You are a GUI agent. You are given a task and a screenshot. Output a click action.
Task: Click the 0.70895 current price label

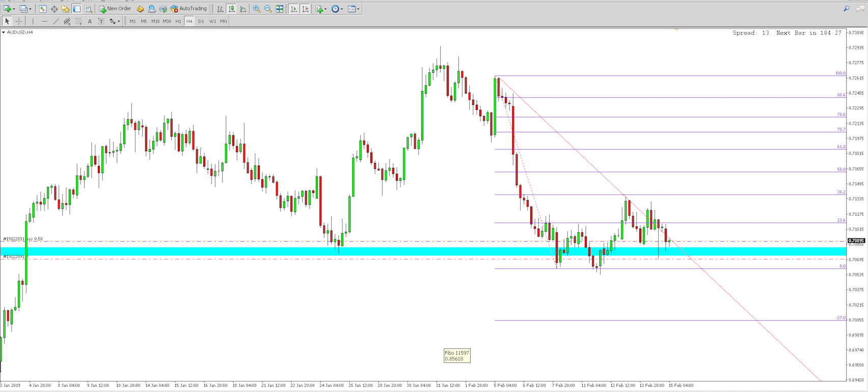point(857,240)
